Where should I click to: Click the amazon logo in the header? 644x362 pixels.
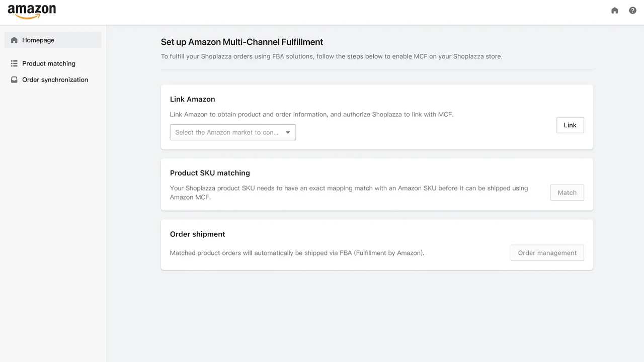(31, 10)
